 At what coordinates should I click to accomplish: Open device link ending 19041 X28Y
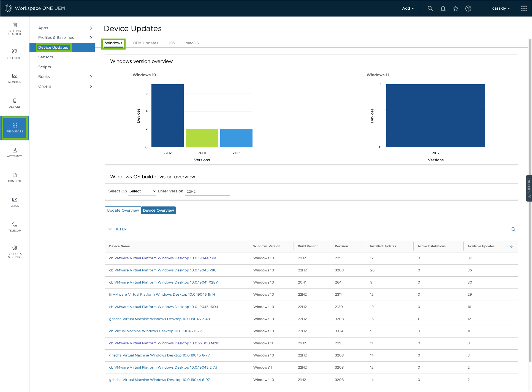(x=163, y=282)
